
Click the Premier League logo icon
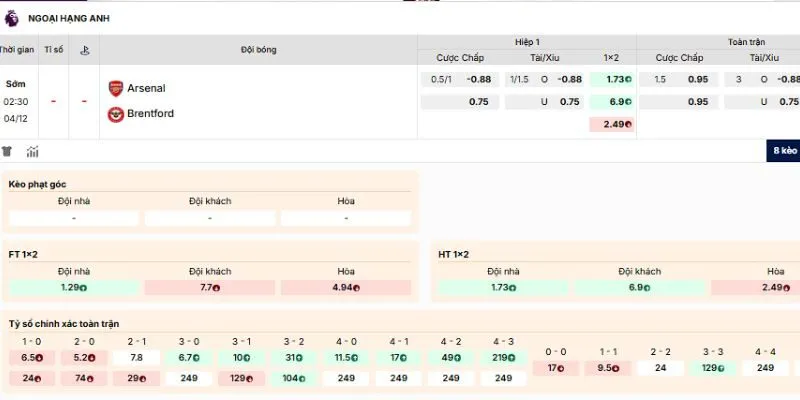click(x=11, y=18)
